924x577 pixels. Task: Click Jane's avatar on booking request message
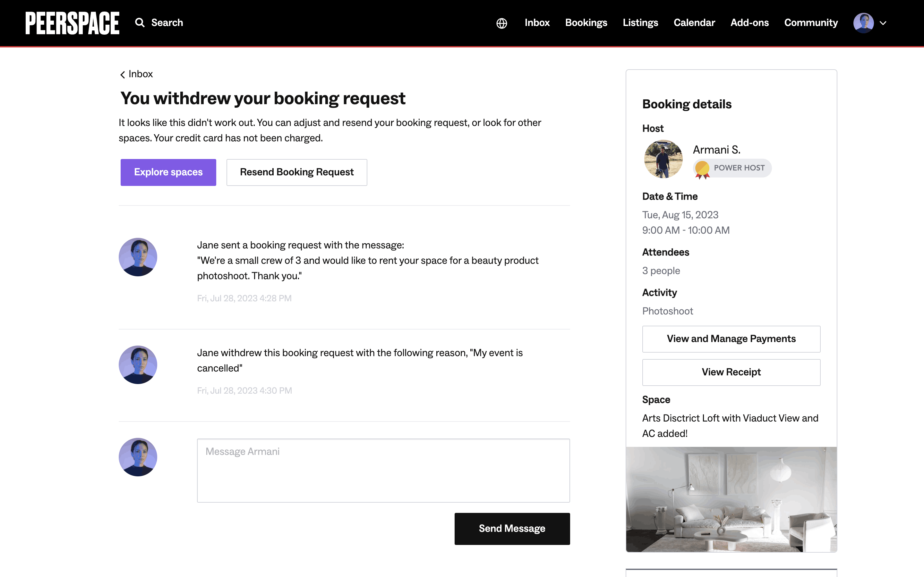coord(138,257)
